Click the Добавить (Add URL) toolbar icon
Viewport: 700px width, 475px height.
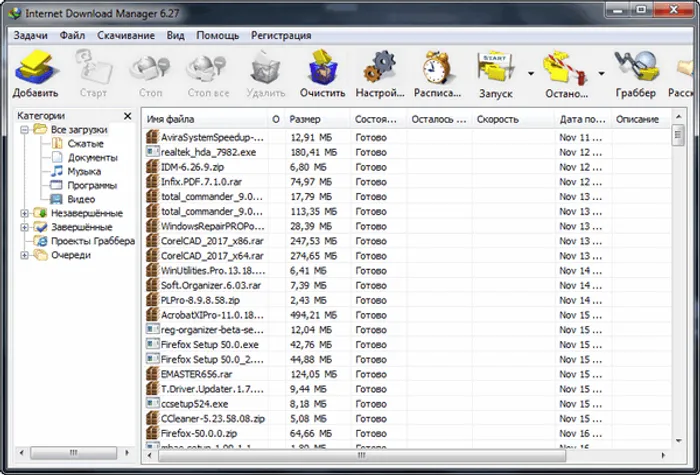tap(35, 68)
